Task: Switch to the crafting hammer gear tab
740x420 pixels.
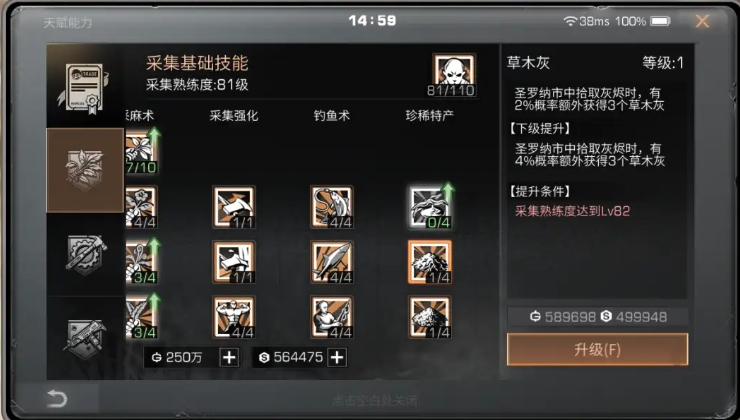Action: 85,254
